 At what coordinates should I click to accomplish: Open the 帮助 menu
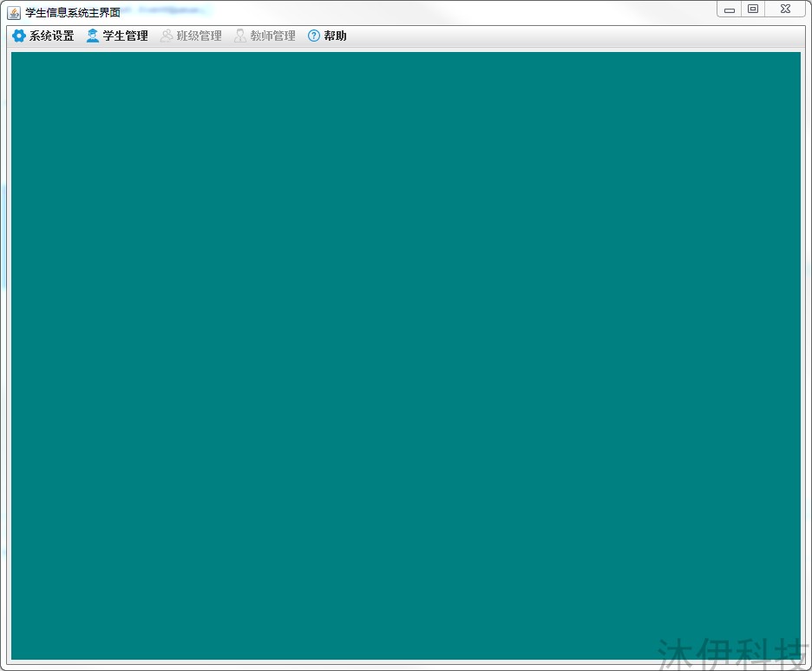(327, 36)
